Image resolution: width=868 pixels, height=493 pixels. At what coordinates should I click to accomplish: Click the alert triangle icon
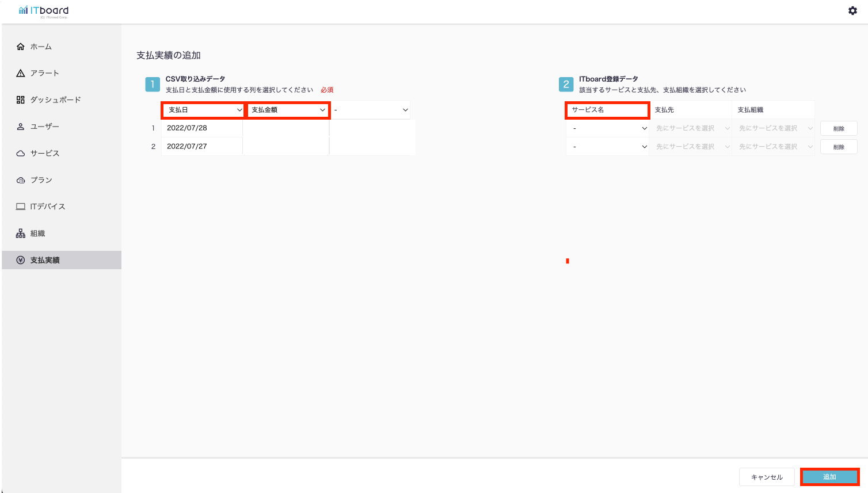click(x=21, y=73)
